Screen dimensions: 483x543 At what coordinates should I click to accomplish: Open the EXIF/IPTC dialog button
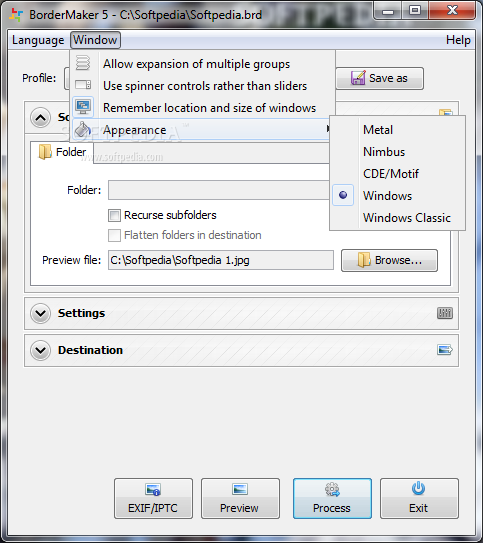click(153, 499)
